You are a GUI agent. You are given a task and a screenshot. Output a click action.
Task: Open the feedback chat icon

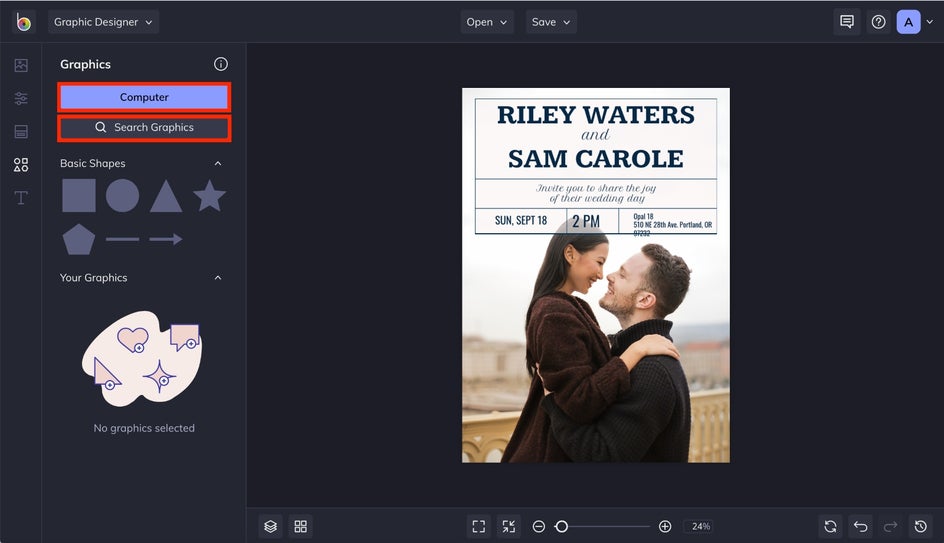(847, 22)
